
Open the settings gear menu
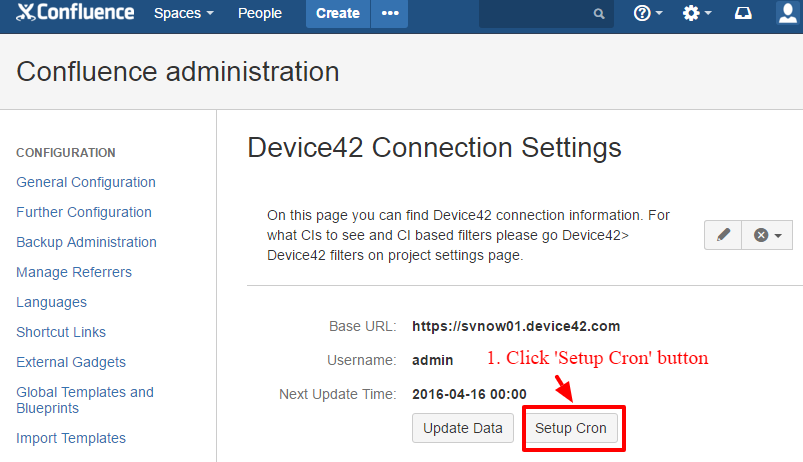tap(696, 14)
